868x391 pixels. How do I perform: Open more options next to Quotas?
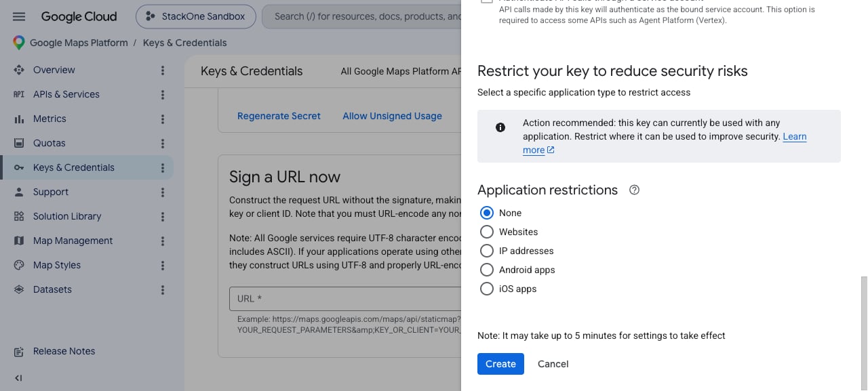(163, 143)
